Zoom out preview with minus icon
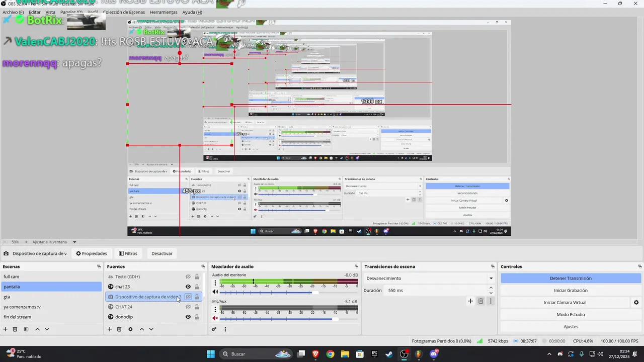Viewport: 644px width, 362px height. coord(4,242)
